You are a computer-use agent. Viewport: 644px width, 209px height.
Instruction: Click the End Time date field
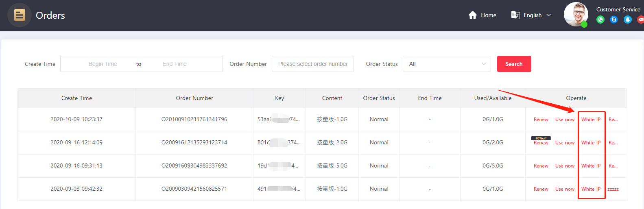[175, 64]
